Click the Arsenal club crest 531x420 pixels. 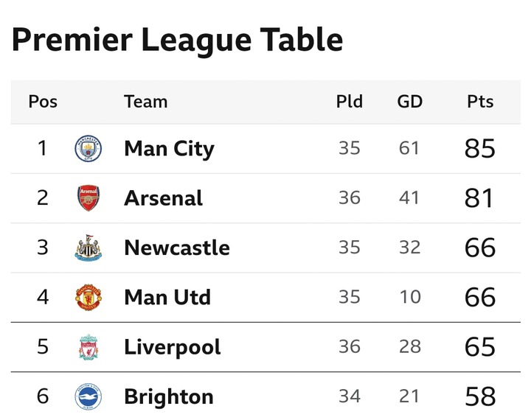coord(88,198)
